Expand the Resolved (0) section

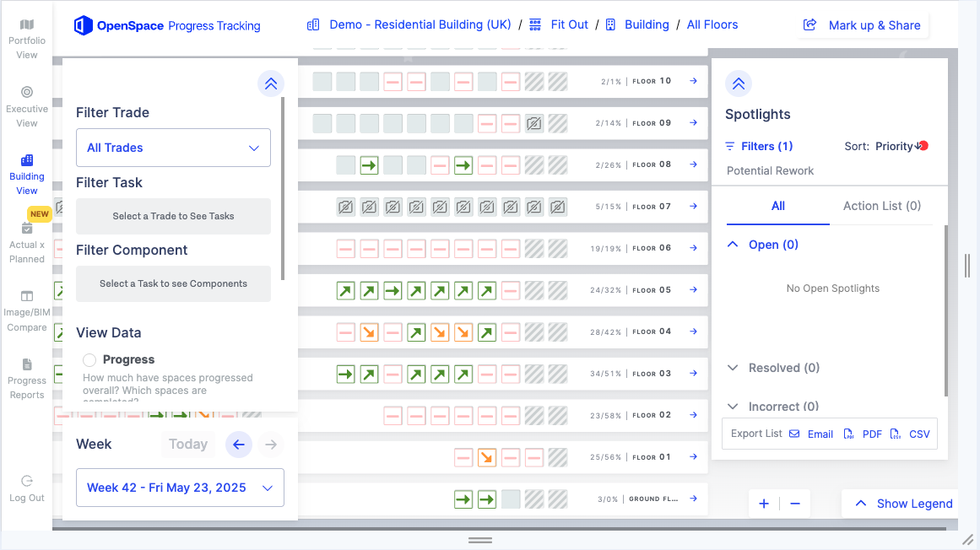tap(774, 368)
